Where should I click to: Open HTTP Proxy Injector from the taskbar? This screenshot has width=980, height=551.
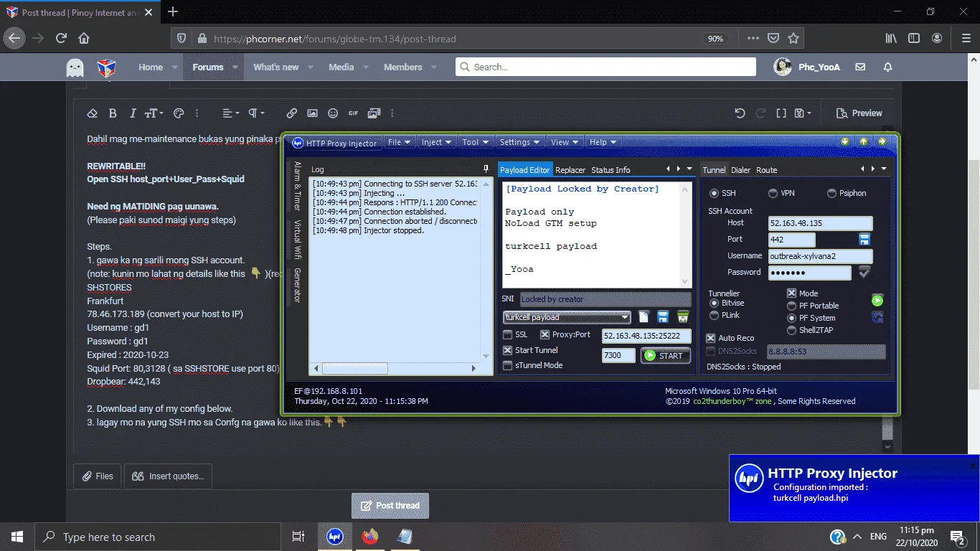coord(334,537)
